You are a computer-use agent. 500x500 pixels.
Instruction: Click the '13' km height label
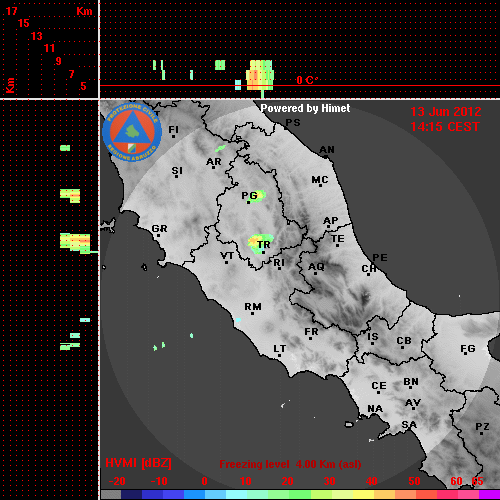tap(37, 36)
